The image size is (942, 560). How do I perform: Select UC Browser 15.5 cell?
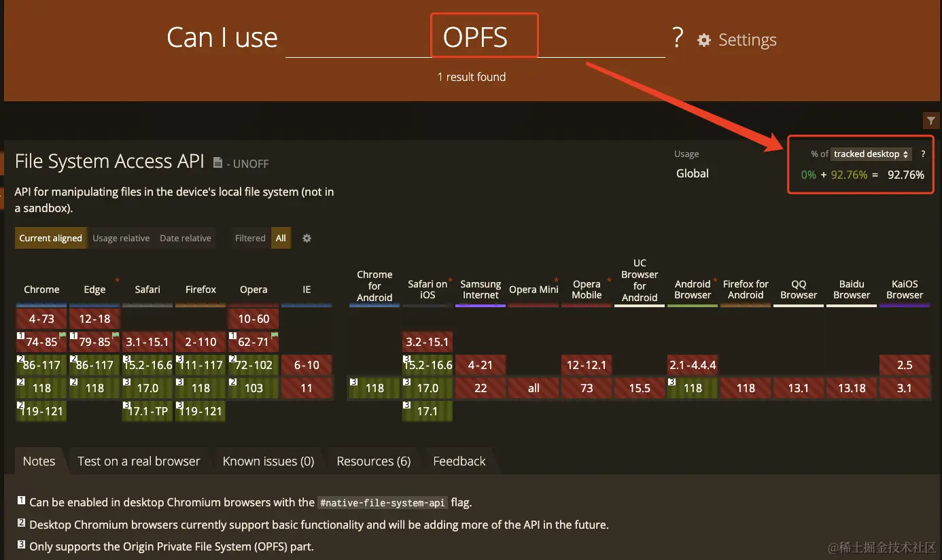(640, 388)
